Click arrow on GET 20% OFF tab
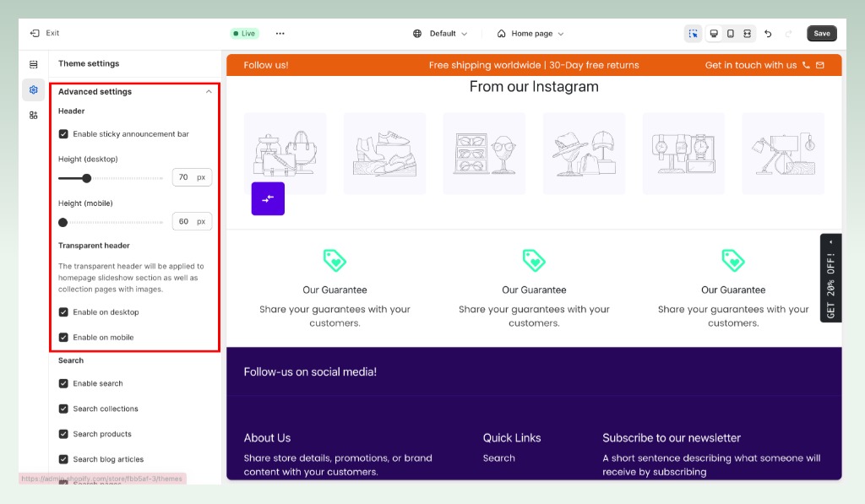Viewport: 865px width, 504px height. 831,242
